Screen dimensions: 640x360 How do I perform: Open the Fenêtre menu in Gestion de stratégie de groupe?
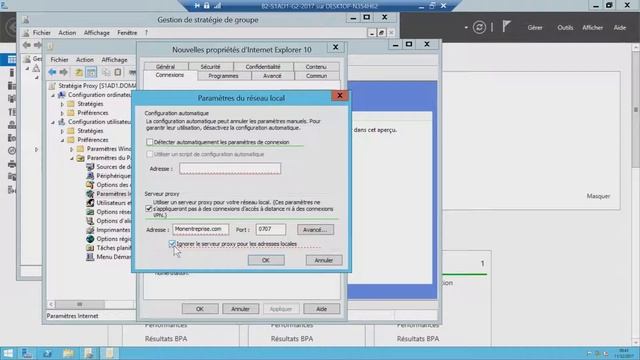127,33
